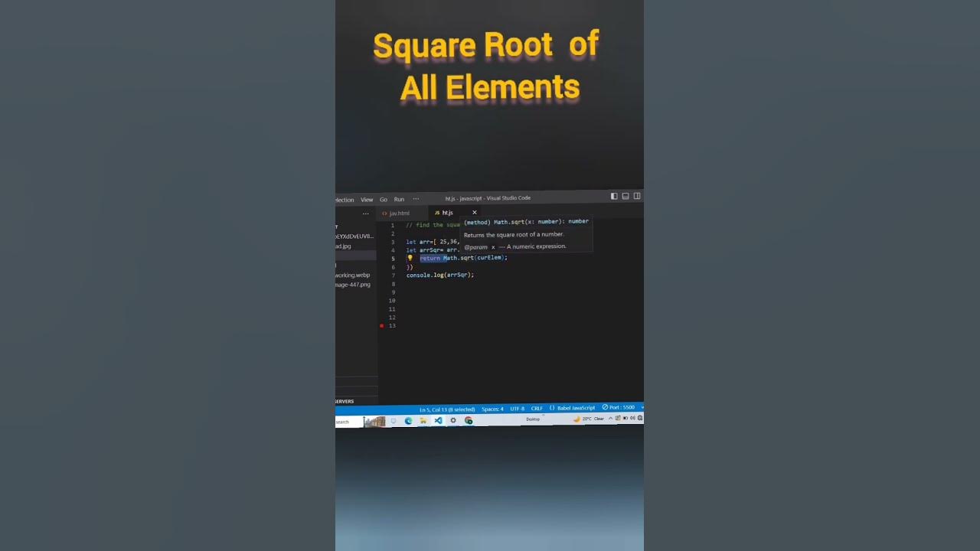This screenshot has height=551, width=980.
Task: Toggle bottom panel layout icon
Action: (626, 196)
